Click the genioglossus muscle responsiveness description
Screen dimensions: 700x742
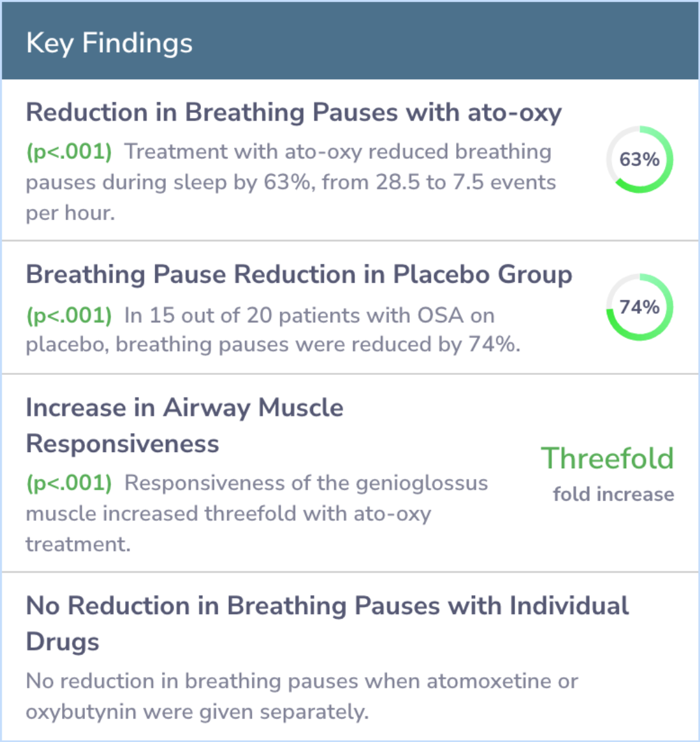(x=257, y=514)
